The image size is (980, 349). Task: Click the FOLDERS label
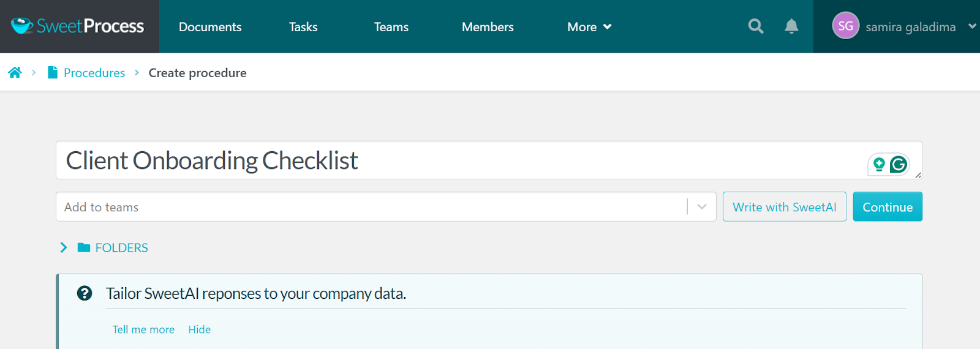click(x=122, y=248)
